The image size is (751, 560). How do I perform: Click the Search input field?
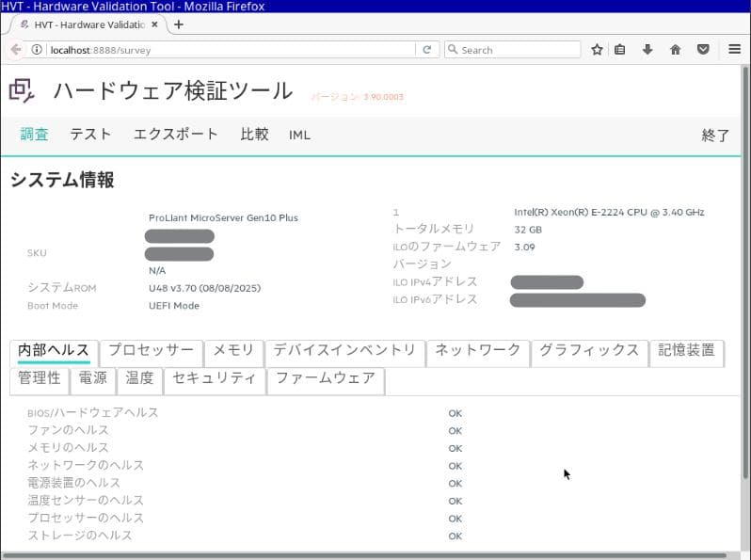(513, 49)
